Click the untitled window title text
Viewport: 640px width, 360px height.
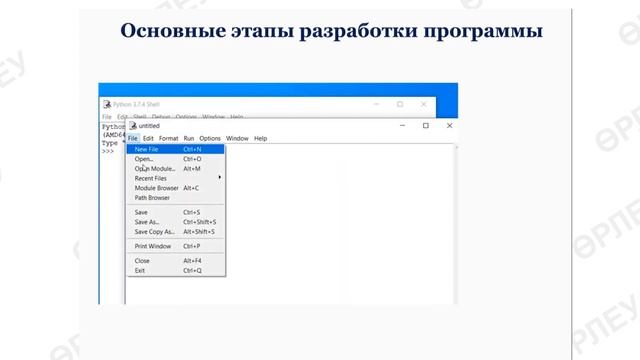[149, 126]
